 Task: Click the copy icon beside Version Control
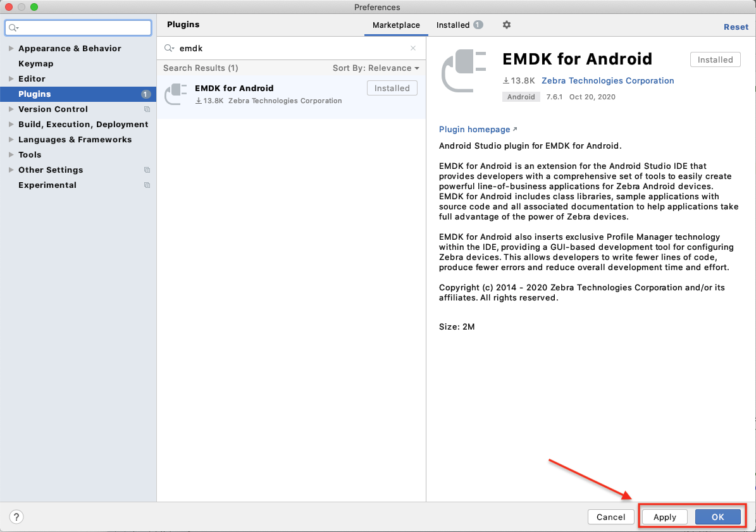tap(147, 109)
